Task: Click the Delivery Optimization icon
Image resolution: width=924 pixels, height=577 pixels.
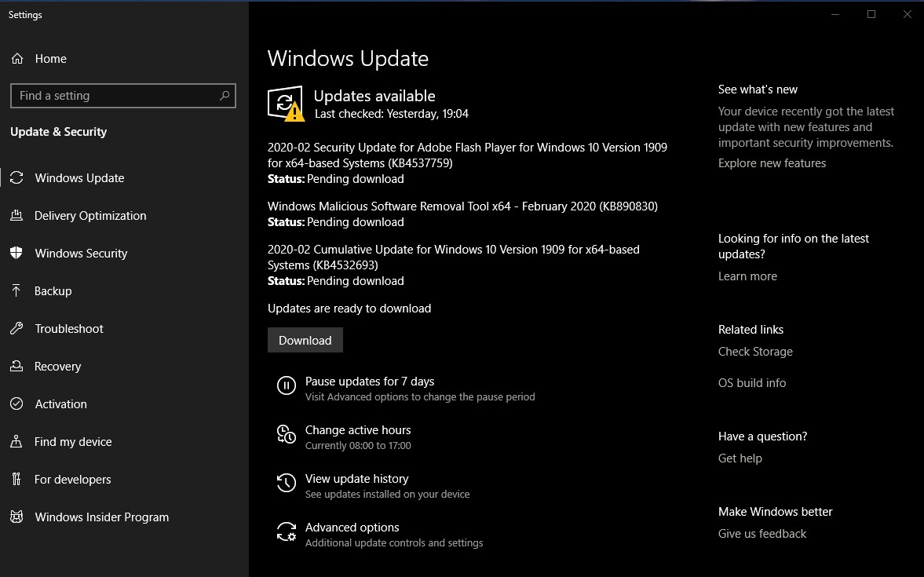Action: click(x=16, y=216)
